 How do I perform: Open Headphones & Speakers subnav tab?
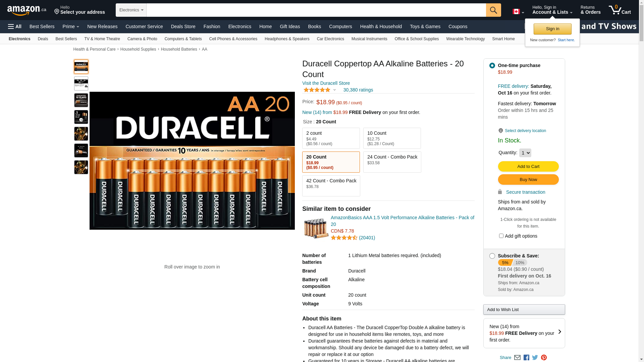click(287, 39)
